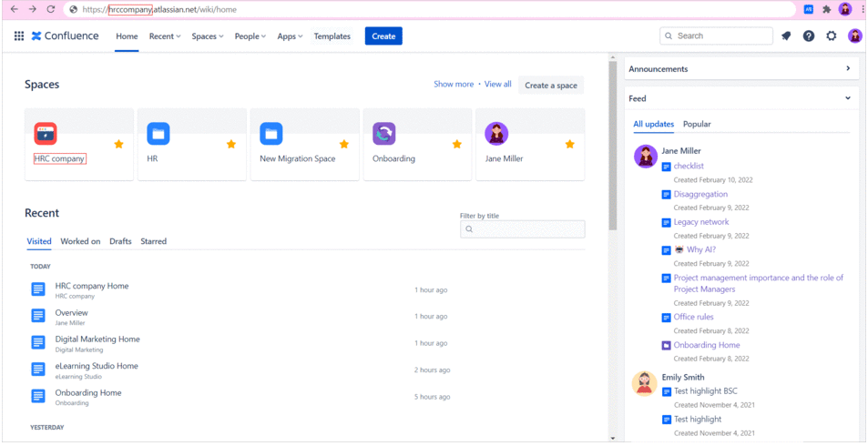Click the browser back arrow
Image resolution: width=868 pixels, height=446 pixels.
[x=15, y=9]
